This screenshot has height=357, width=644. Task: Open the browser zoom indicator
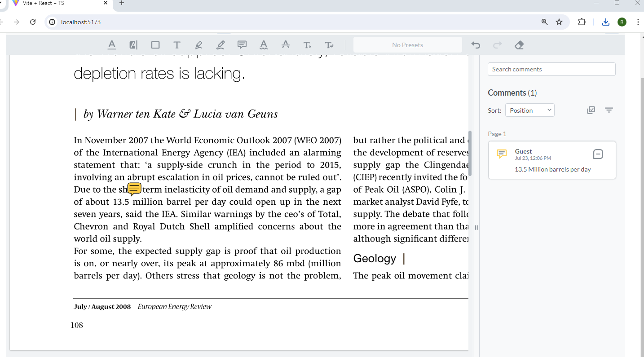pos(545,22)
